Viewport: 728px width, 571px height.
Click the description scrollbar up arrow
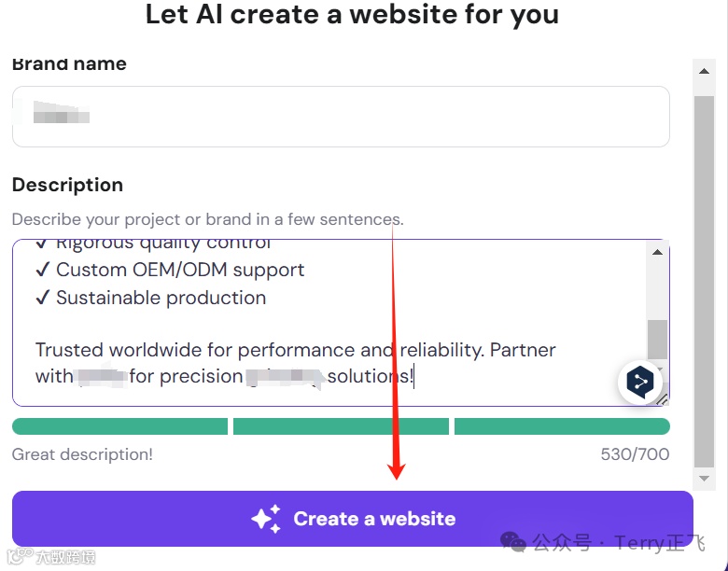click(x=658, y=252)
